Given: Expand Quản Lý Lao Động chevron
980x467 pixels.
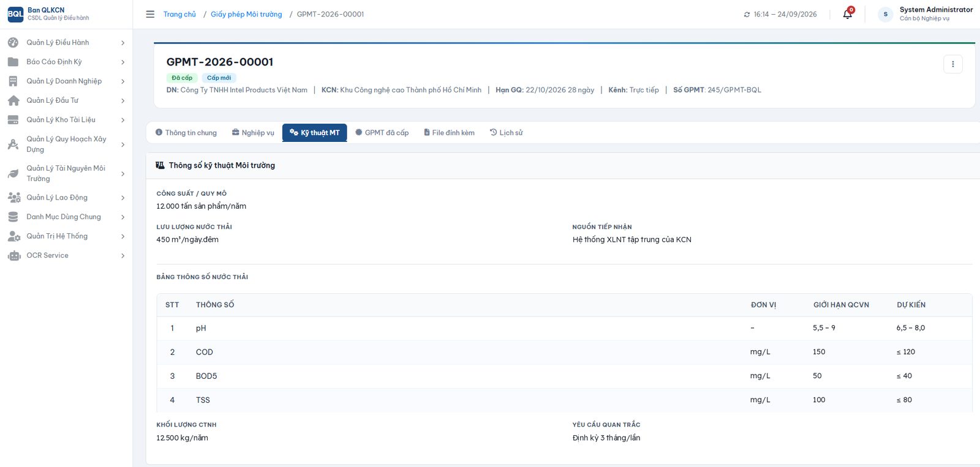Looking at the screenshot, I should [x=123, y=198].
